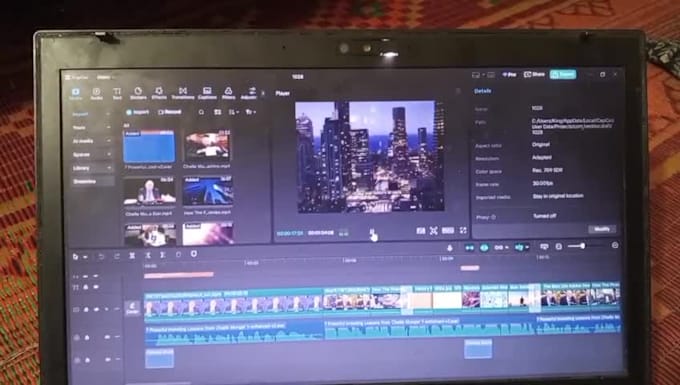Open the Transitions tab

183,93
